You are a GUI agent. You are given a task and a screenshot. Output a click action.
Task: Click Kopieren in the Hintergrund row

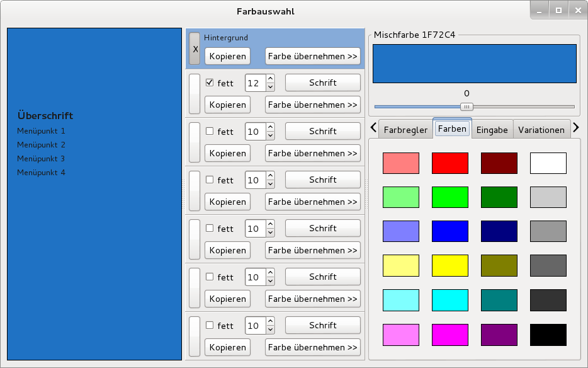(x=228, y=56)
